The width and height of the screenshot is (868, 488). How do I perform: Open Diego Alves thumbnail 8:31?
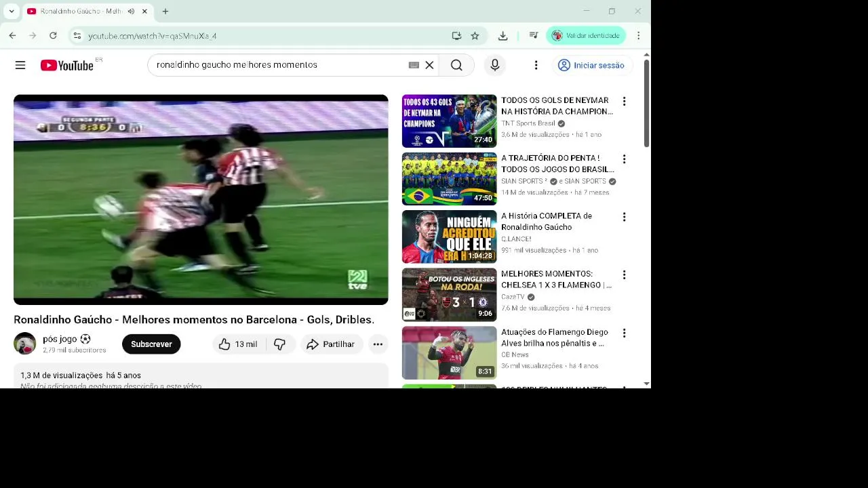tap(449, 353)
